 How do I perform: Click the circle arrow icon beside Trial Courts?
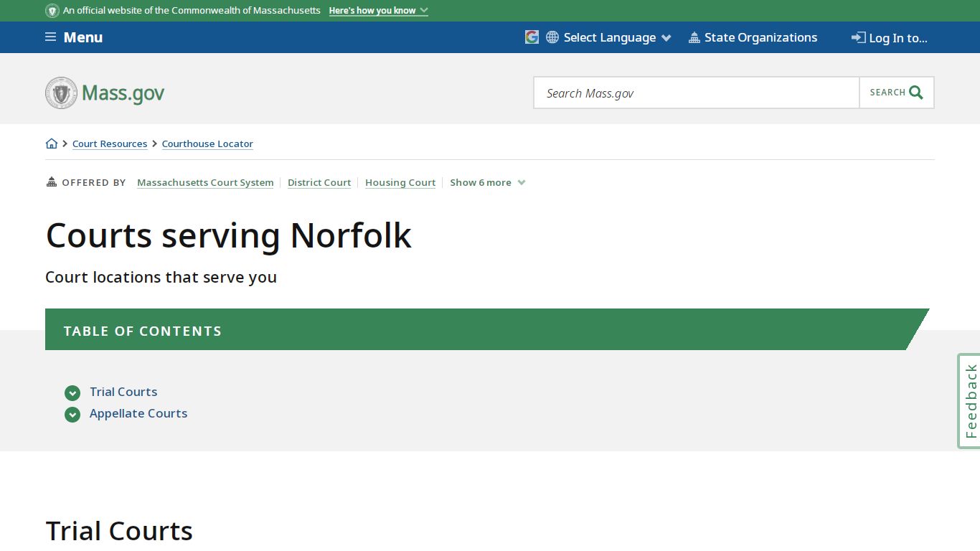click(72, 393)
